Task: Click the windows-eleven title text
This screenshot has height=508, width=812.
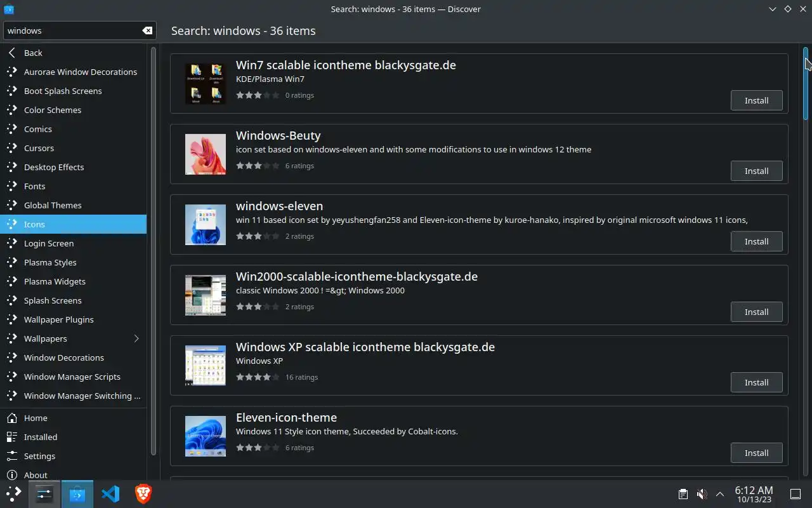Action: (280, 206)
